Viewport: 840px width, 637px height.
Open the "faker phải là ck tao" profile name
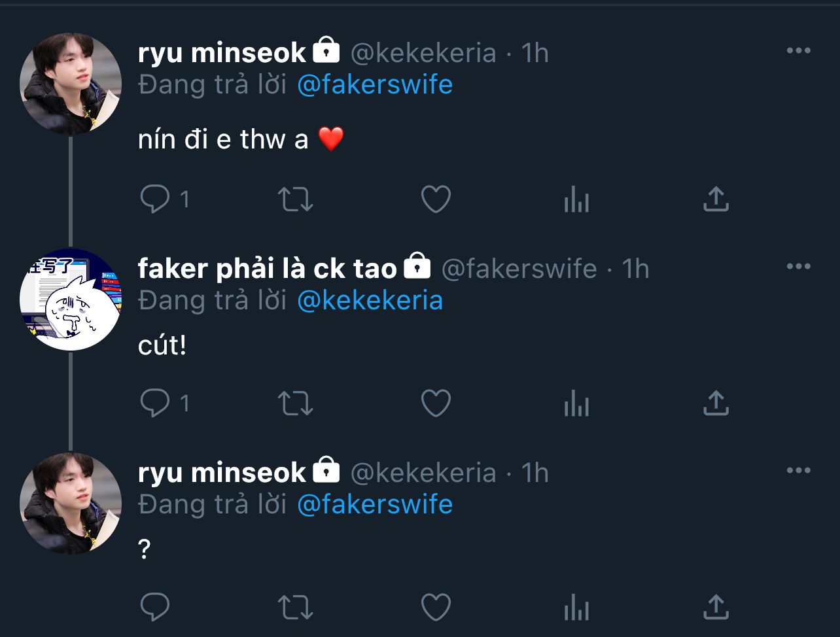pyautogui.click(x=268, y=268)
